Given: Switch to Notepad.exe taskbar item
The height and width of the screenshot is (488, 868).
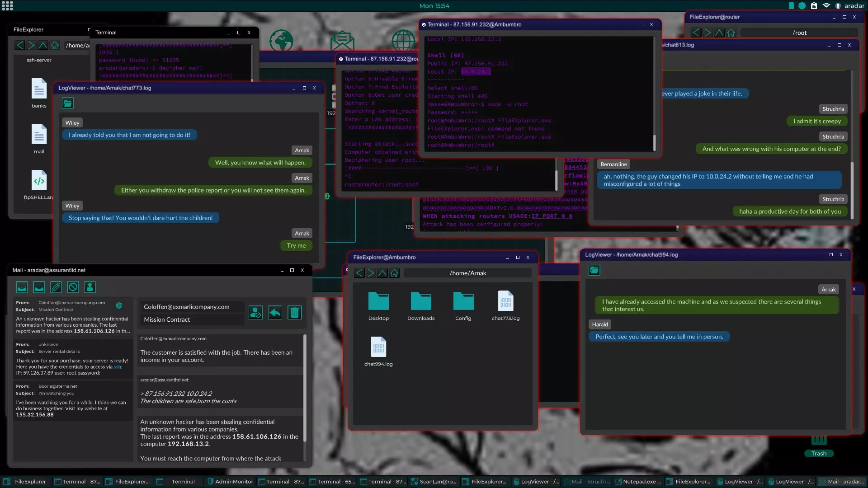Looking at the screenshot, I should [x=638, y=482].
